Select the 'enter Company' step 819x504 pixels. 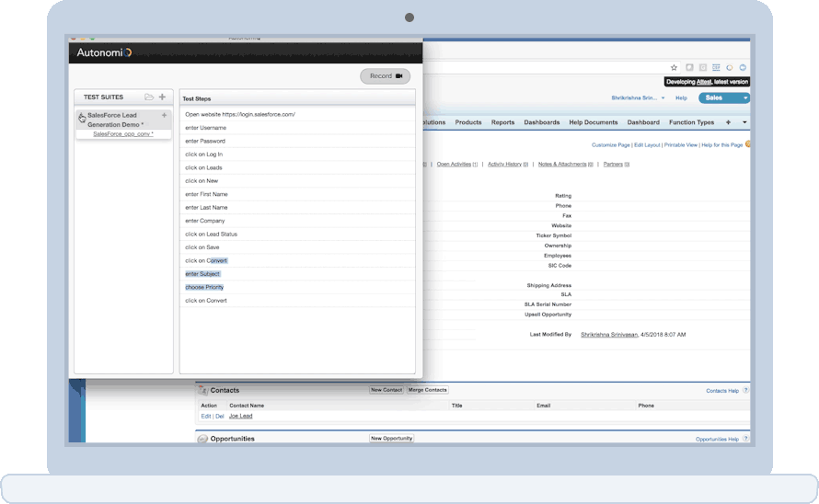pyautogui.click(x=297, y=221)
